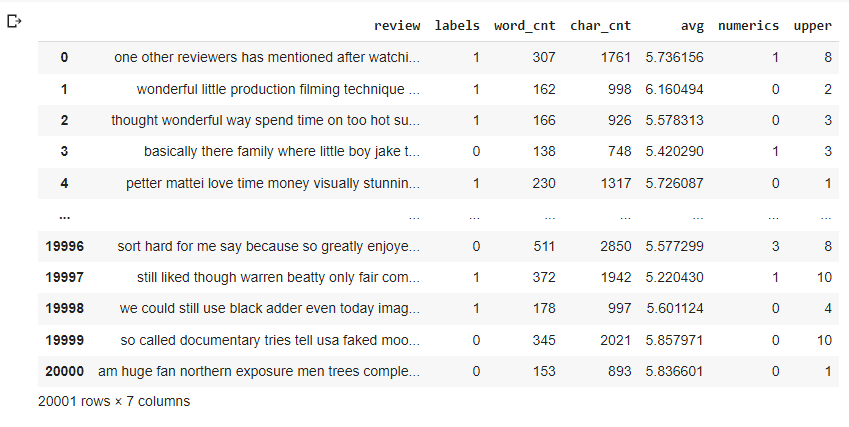Select the ellipsis row index

click(x=64, y=216)
